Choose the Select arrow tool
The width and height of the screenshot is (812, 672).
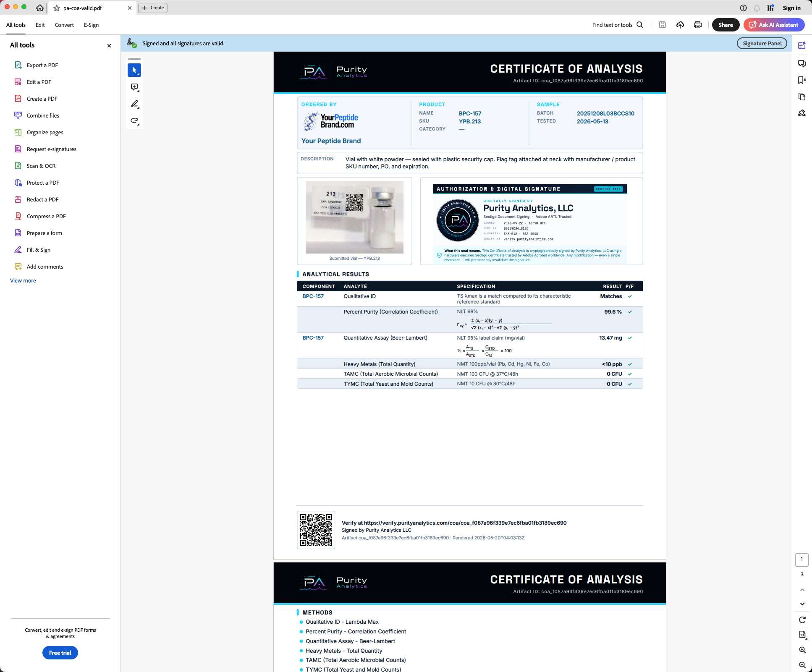coord(134,70)
